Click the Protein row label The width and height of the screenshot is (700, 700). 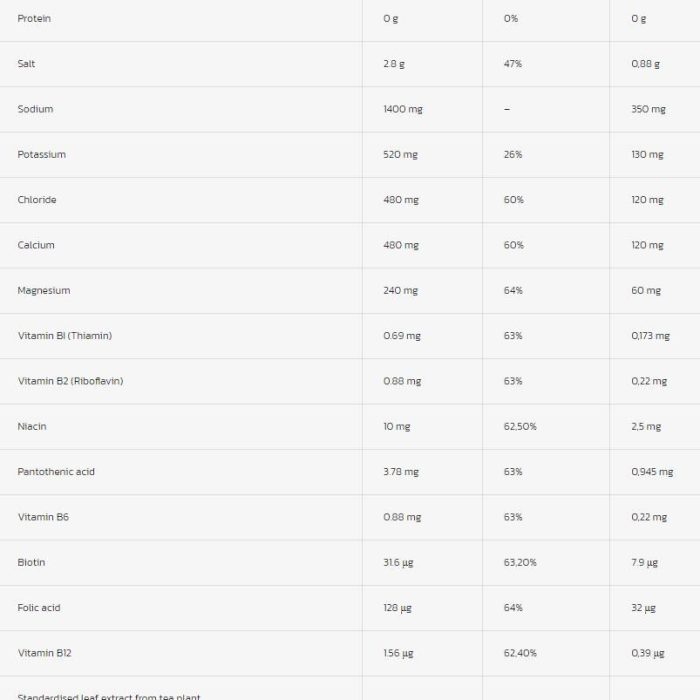(34, 19)
